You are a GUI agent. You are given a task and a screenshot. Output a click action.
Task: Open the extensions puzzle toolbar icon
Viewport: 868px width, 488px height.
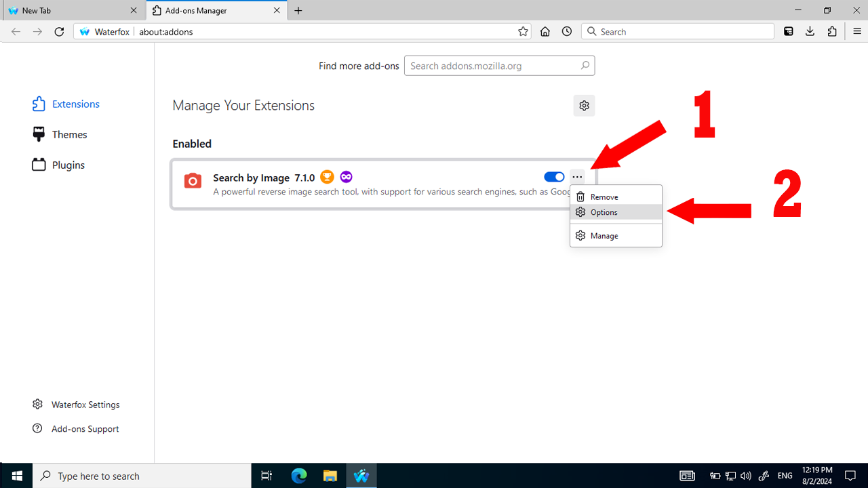click(832, 31)
